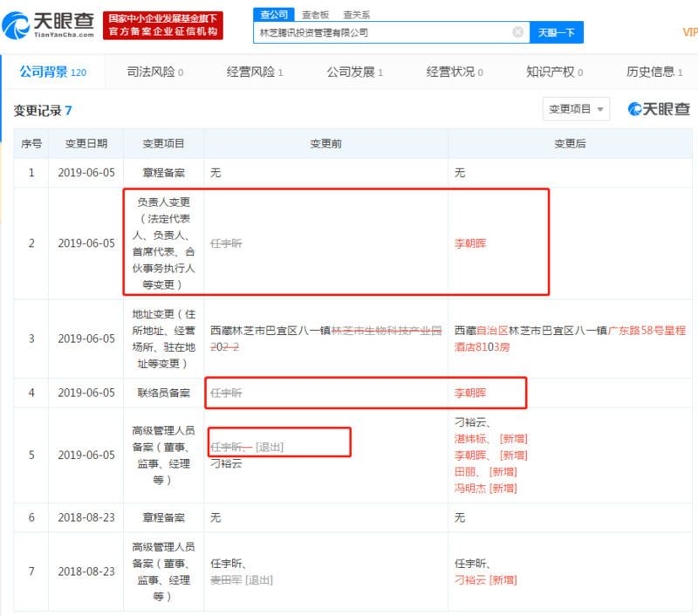
Task: Clear the search box with the X icon
Action: [x=517, y=32]
